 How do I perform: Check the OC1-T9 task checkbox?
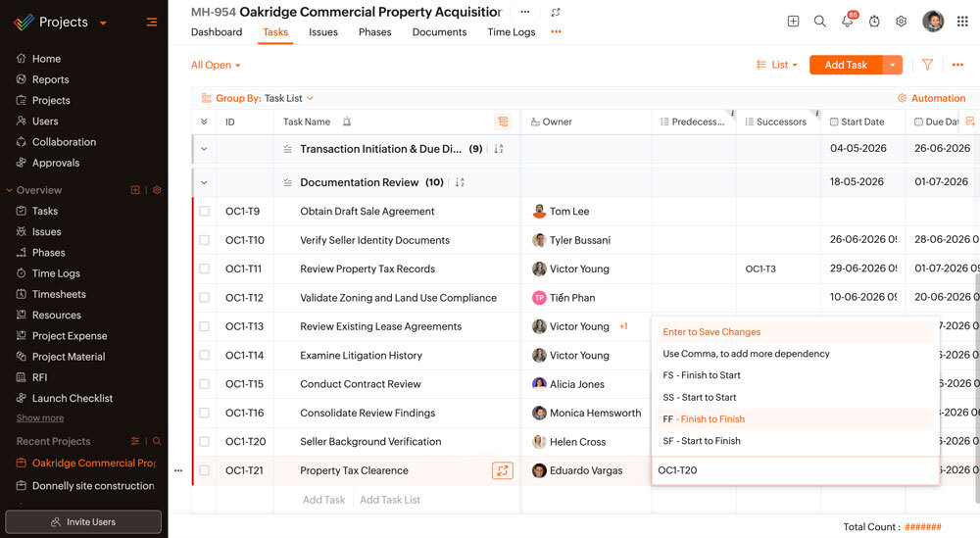pyautogui.click(x=205, y=212)
